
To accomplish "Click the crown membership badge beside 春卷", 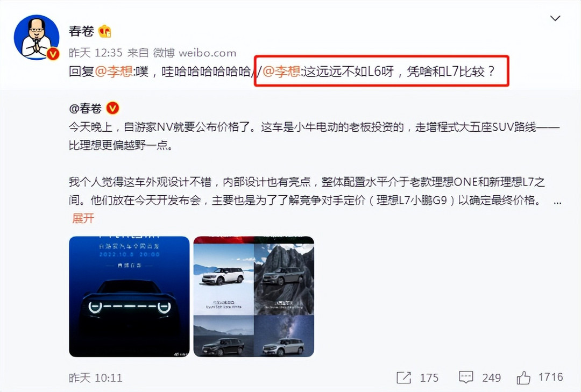I will (x=105, y=32).
